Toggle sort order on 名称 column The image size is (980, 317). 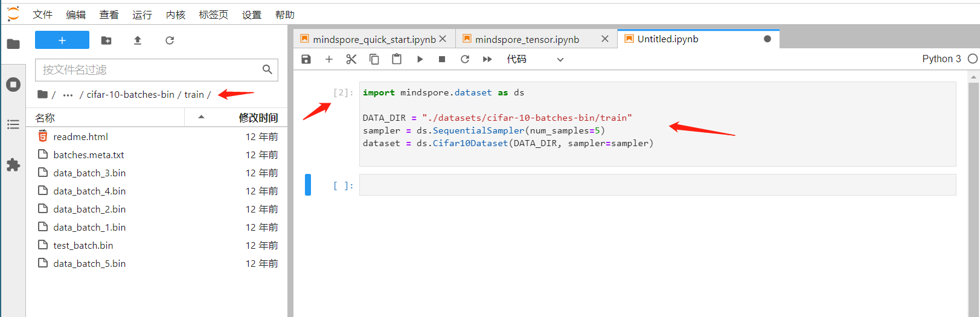[x=109, y=118]
